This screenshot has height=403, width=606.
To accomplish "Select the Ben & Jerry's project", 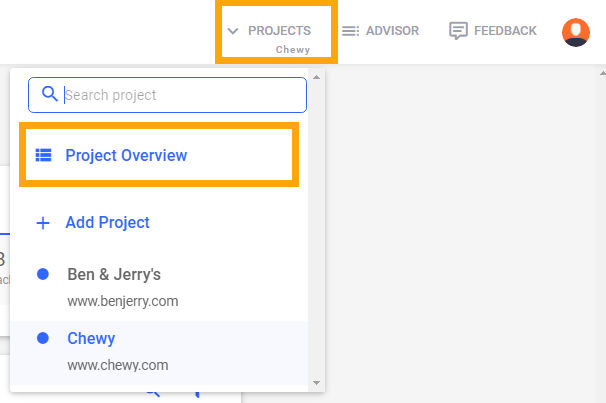I will (159, 288).
